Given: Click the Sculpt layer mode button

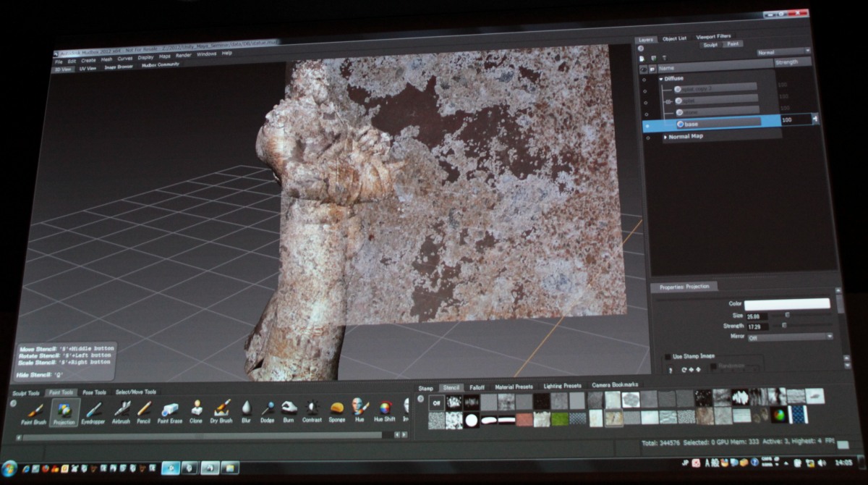Looking at the screenshot, I should [711, 45].
